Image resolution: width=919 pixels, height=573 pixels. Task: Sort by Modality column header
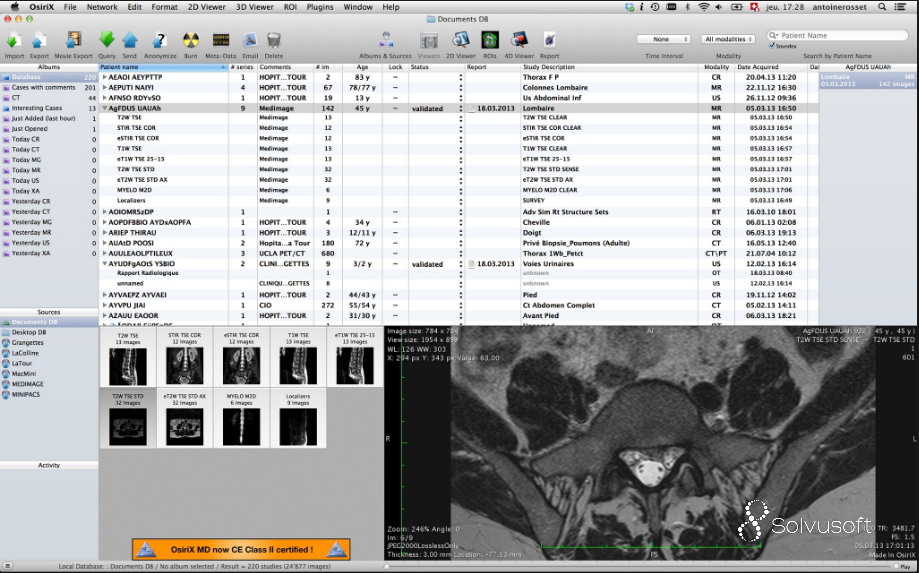tap(717, 67)
